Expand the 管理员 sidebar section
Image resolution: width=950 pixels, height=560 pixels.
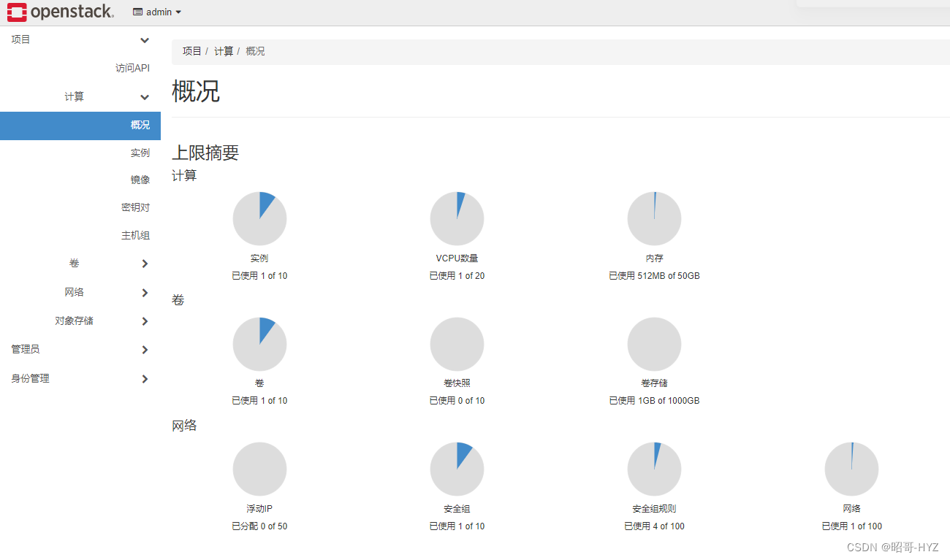(80, 350)
